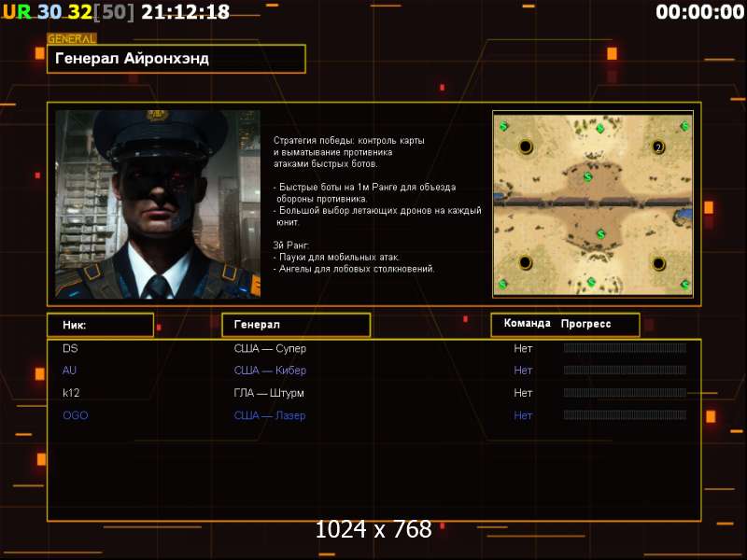Click the supply icon at minimap's top center
Image resolution: width=747 pixels, height=560 pixels.
600,129
